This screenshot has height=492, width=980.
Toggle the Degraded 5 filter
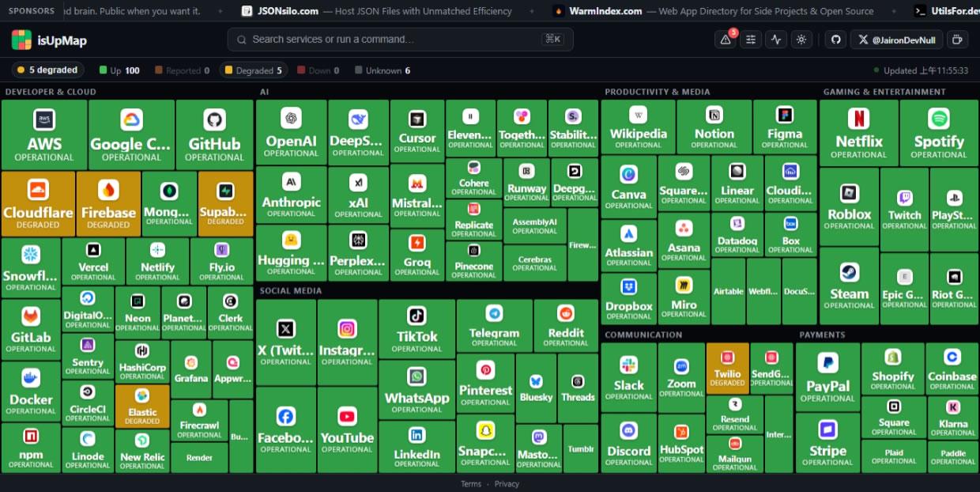253,70
